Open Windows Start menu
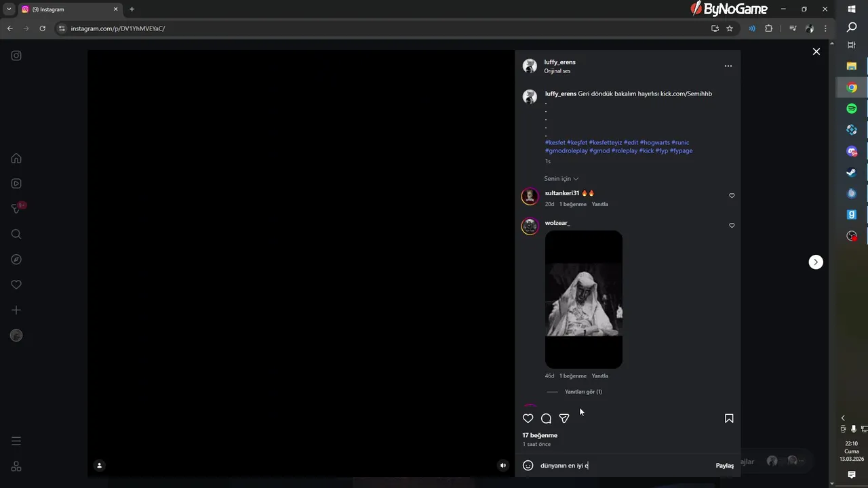Screen dimensions: 868x488 point(852,9)
